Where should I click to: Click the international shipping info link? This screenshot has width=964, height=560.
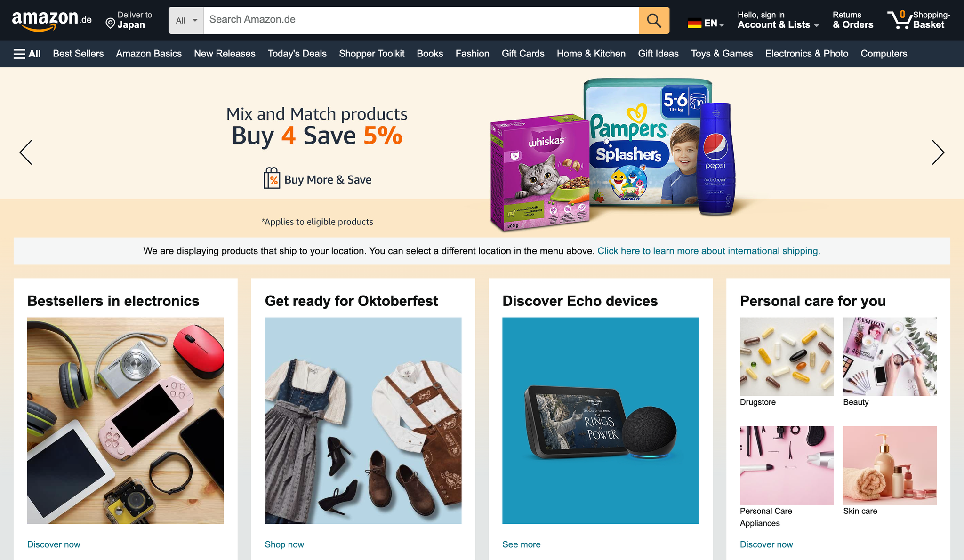(708, 251)
